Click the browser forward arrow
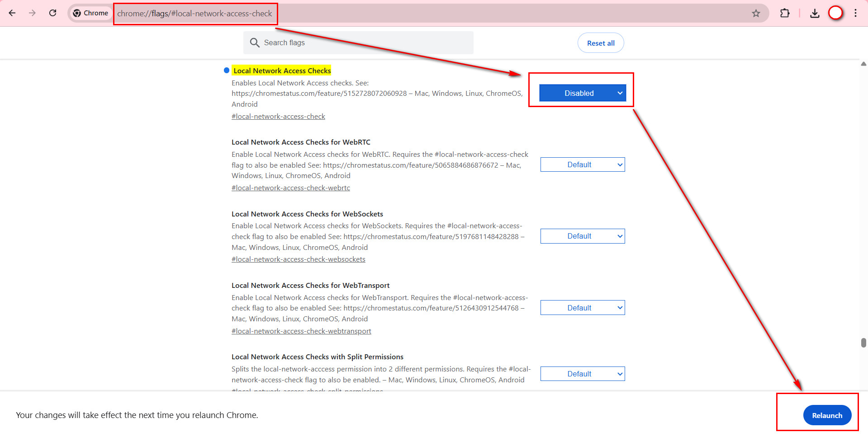This screenshot has width=868, height=437. click(32, 13)
